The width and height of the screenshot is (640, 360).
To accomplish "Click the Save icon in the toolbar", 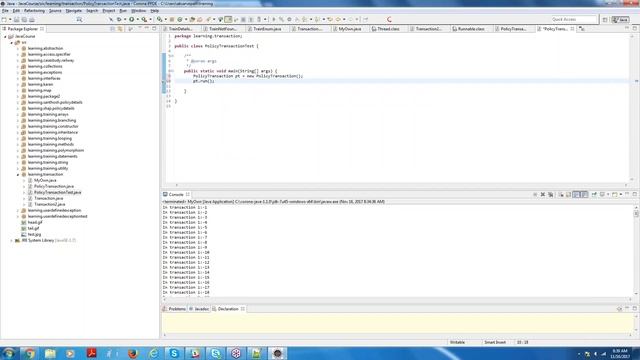I will pyautogui.click(x=17, y=20).
